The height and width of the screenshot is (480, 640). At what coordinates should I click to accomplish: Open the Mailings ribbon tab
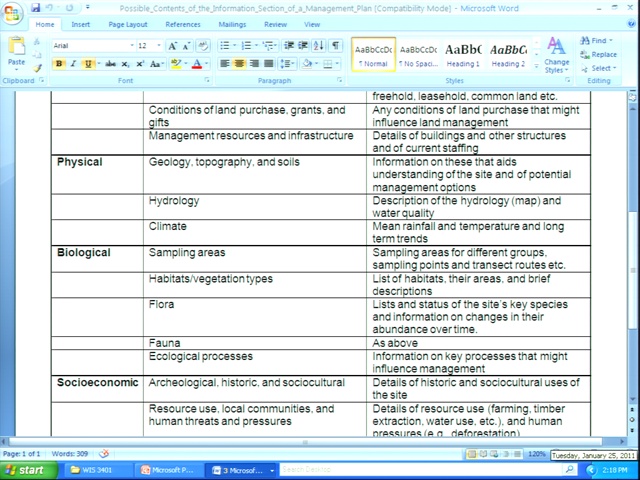232,24
